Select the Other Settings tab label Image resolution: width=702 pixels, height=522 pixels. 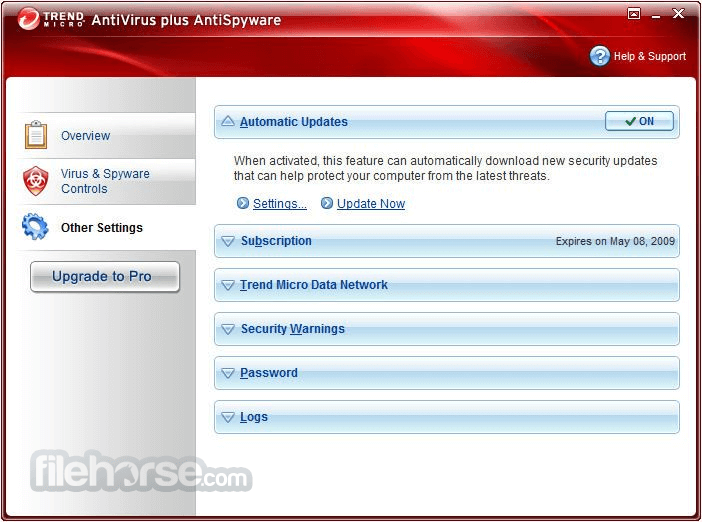(x=102, y=227)
